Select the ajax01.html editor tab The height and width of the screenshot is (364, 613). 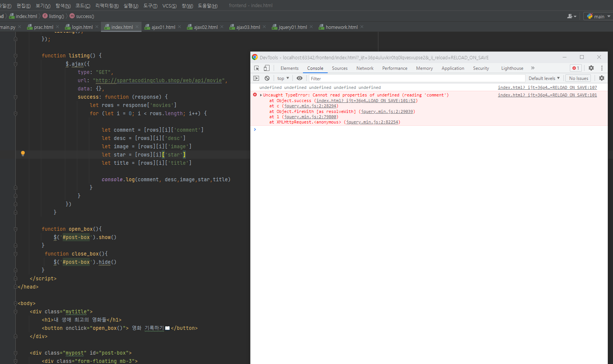pyautogui.click(x=163, y=27)
